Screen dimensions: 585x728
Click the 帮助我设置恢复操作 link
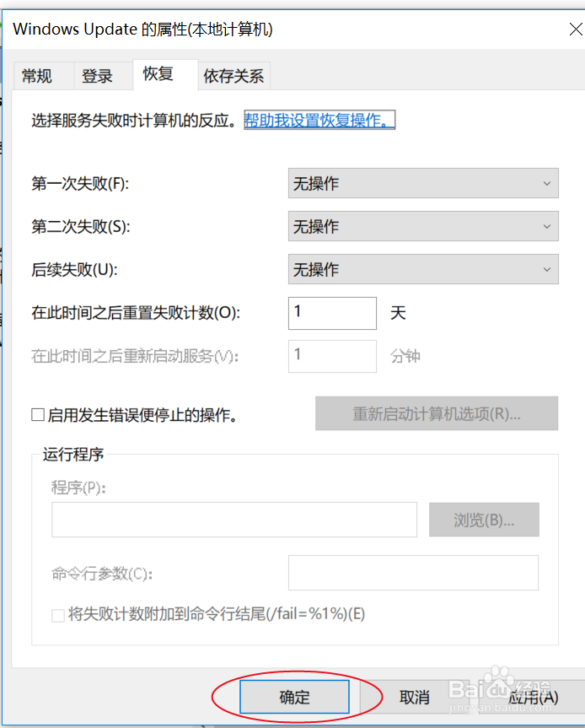point(319,121)
